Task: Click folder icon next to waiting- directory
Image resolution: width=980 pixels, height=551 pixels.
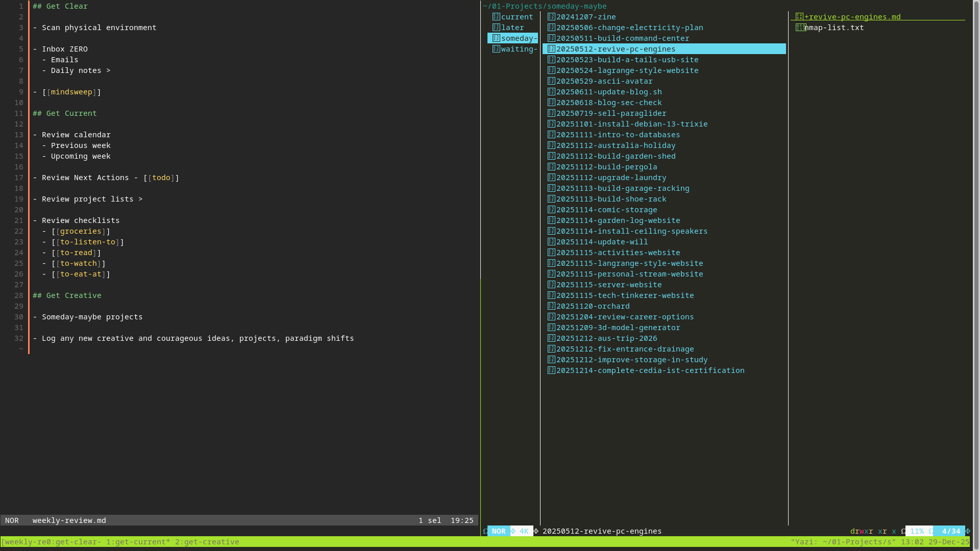Action: (x=496, y=49)
